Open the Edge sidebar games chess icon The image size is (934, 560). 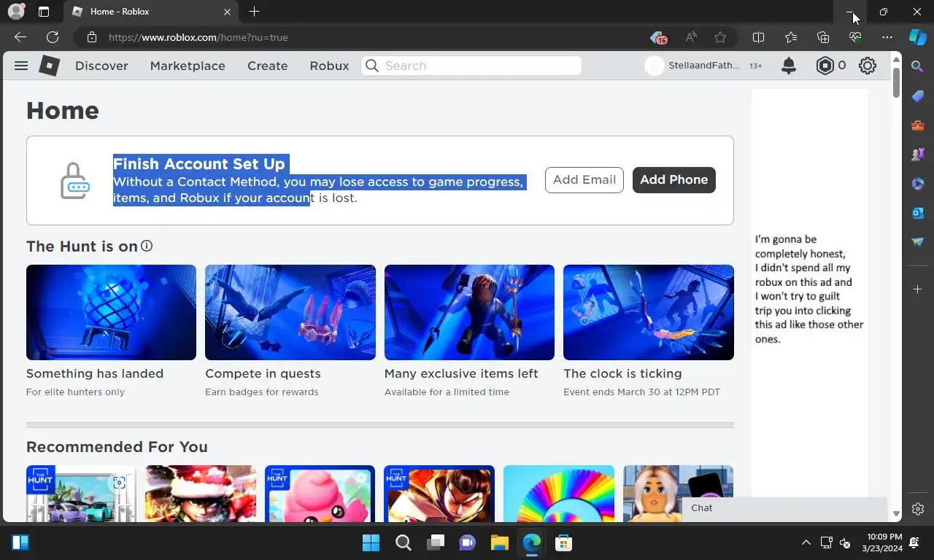(918, 155)
